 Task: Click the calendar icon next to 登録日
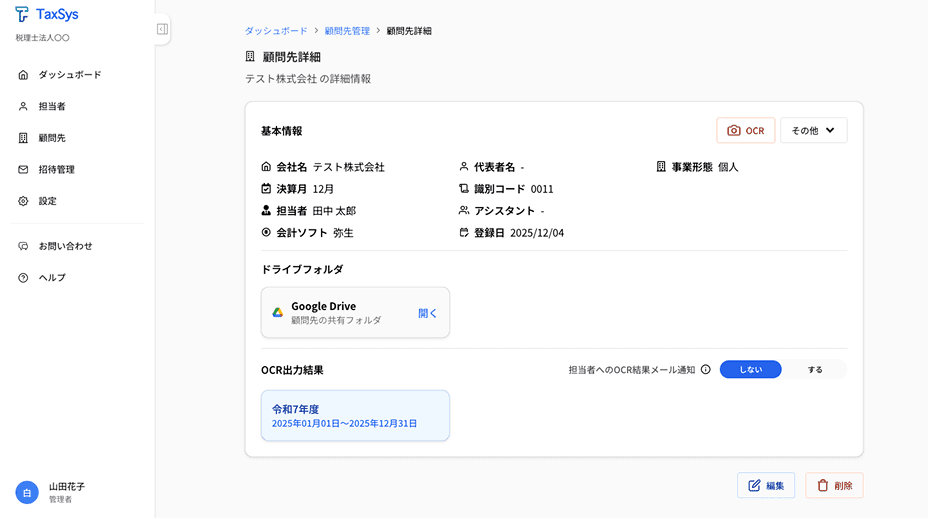(464, 233)
